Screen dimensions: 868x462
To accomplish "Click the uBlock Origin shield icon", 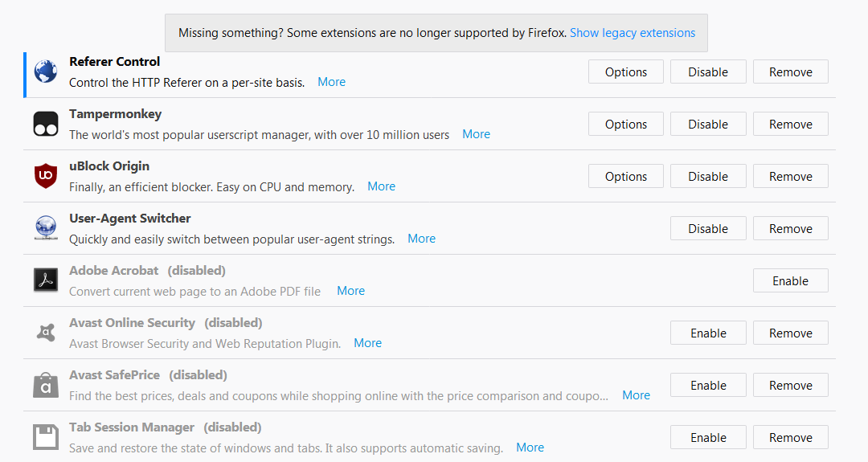I will pos(45,176).
